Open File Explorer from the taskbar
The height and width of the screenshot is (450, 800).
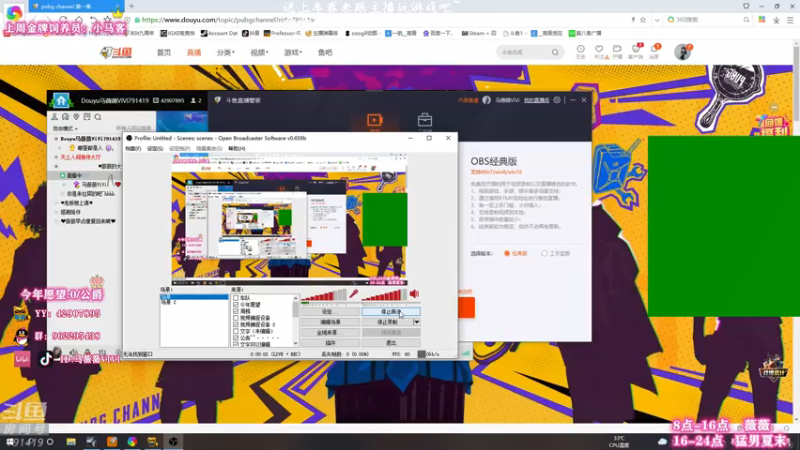tap(71, 442)
